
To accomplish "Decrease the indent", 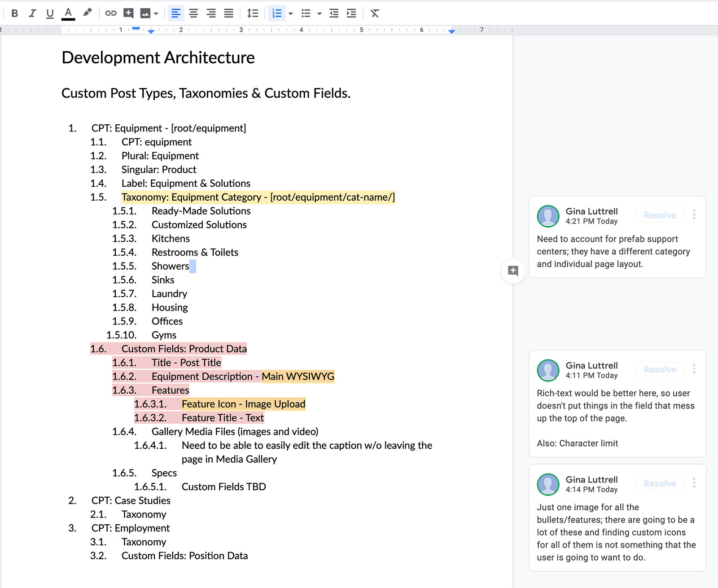I will [334, 13].
